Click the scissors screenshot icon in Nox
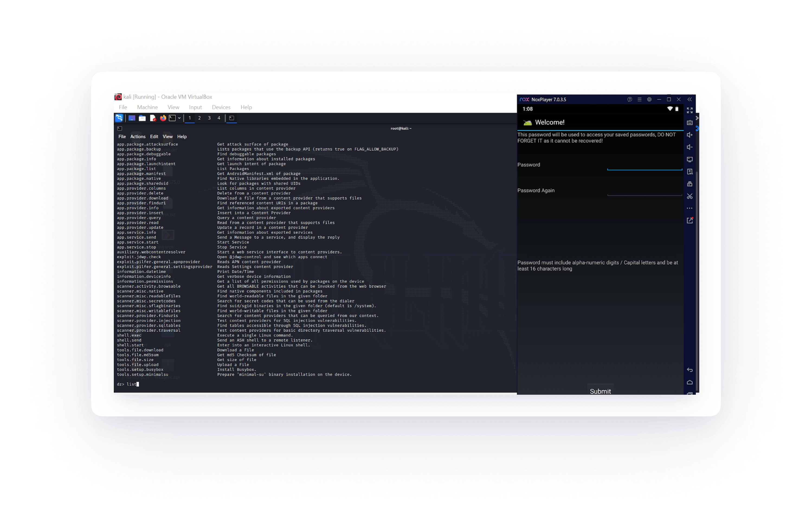 [x=689, y=196]
